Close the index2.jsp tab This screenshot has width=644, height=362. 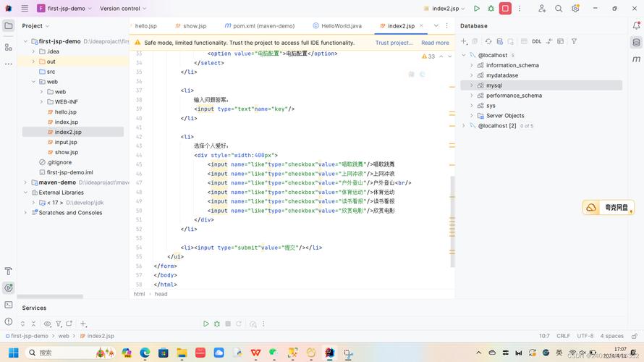[x=421, y=25]
